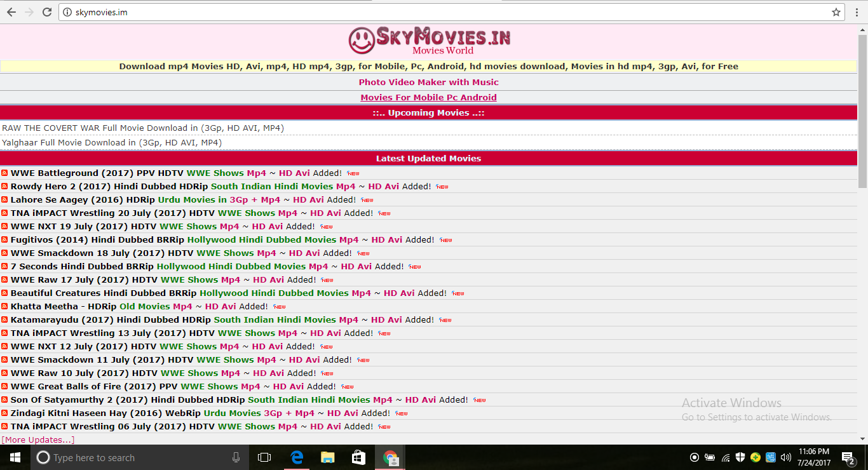The height and width of the screenshot is (470, 868).
Task: Click the blue square app icon in the tray
Action: 771,457
